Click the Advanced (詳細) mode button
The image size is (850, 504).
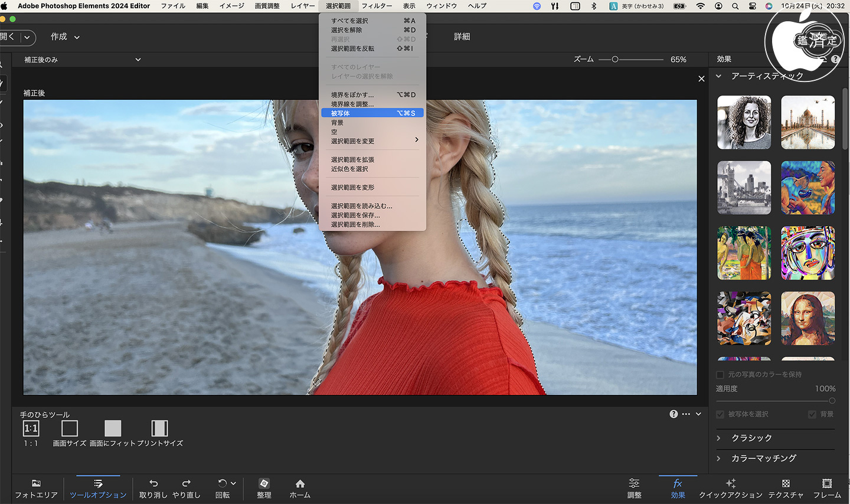462,37
